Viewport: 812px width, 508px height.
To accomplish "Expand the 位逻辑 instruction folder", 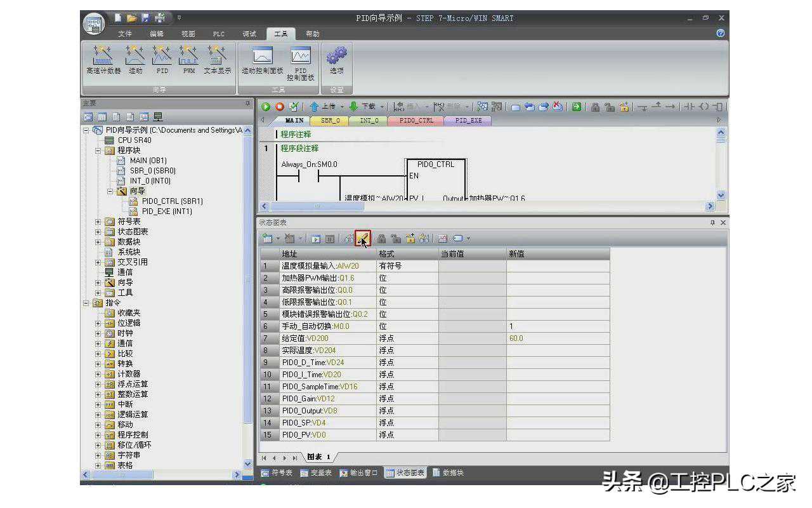I will click(x=98, y=323).
